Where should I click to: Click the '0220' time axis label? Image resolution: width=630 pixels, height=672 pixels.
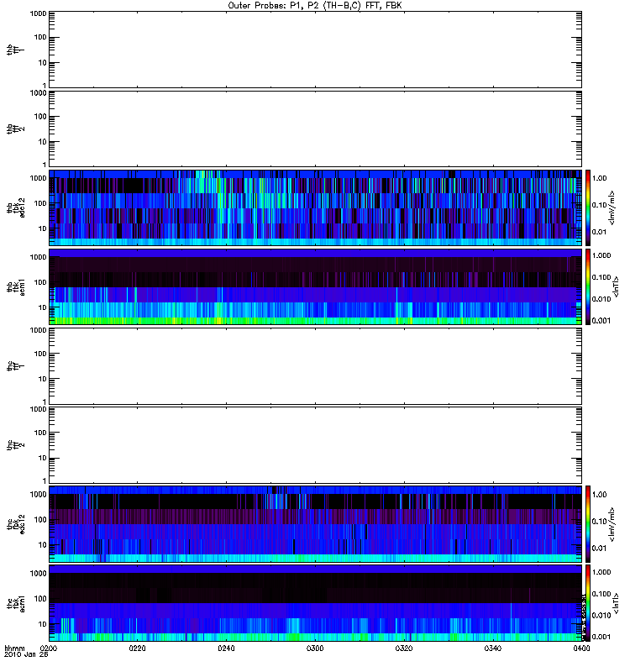(x=138, y=648)
